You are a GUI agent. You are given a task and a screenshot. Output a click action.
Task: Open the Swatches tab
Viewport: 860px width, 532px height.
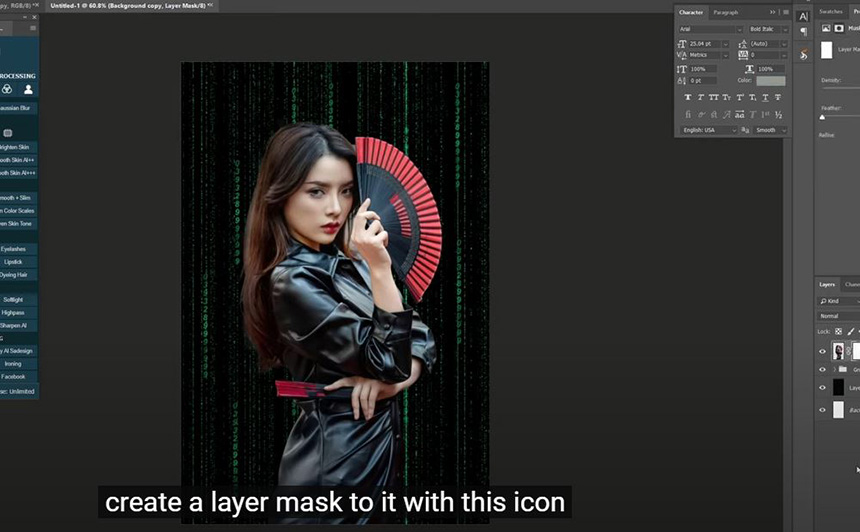tap(830, 12)
